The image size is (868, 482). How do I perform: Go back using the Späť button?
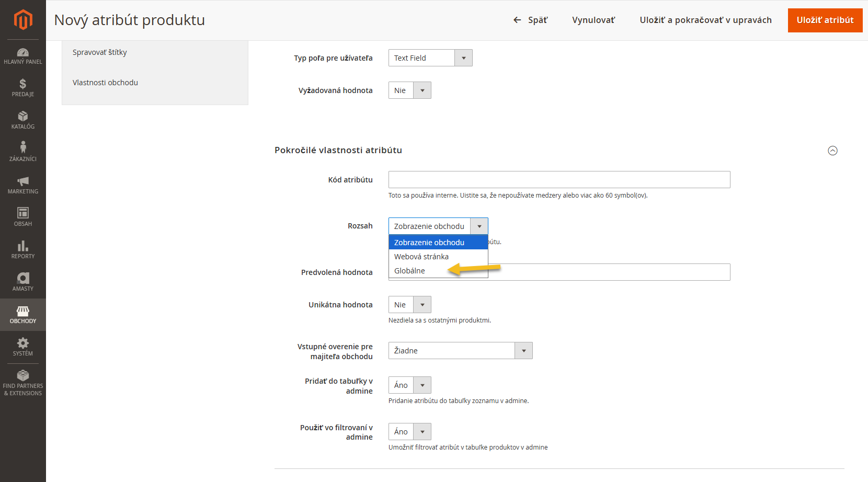(x=531, y=20)
